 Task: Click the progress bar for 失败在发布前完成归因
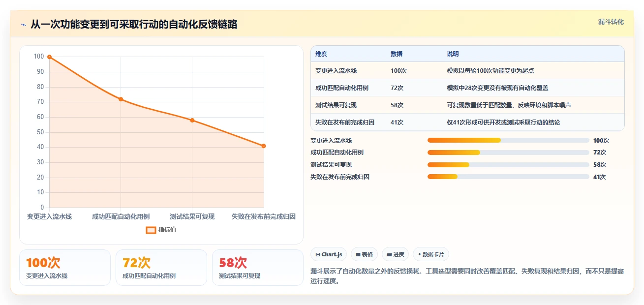[x=508, y=177]
